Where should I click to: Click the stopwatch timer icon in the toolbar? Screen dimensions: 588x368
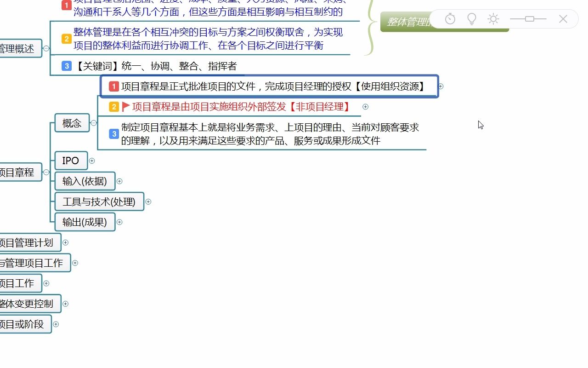450,19
